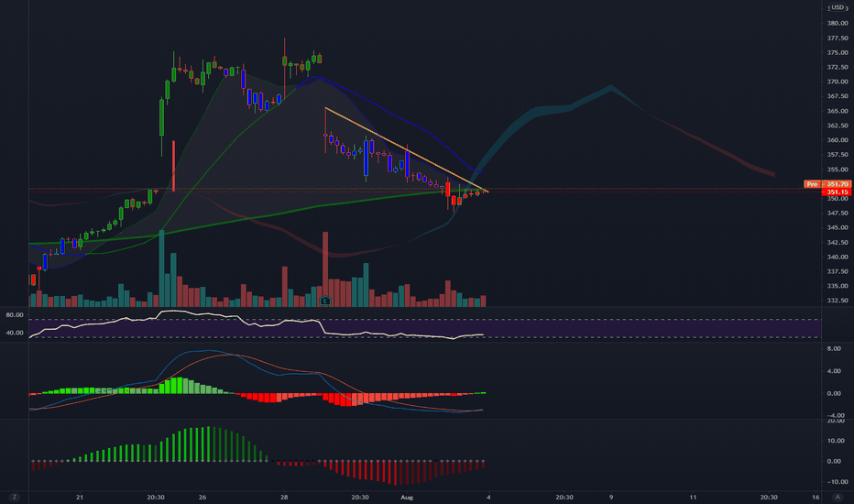Click the 26 date on time axis

tap(203, 497)
